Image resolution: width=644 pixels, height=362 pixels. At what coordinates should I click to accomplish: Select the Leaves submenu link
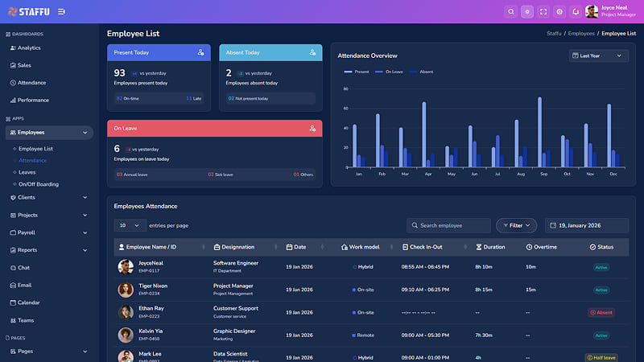coord(27,172)
